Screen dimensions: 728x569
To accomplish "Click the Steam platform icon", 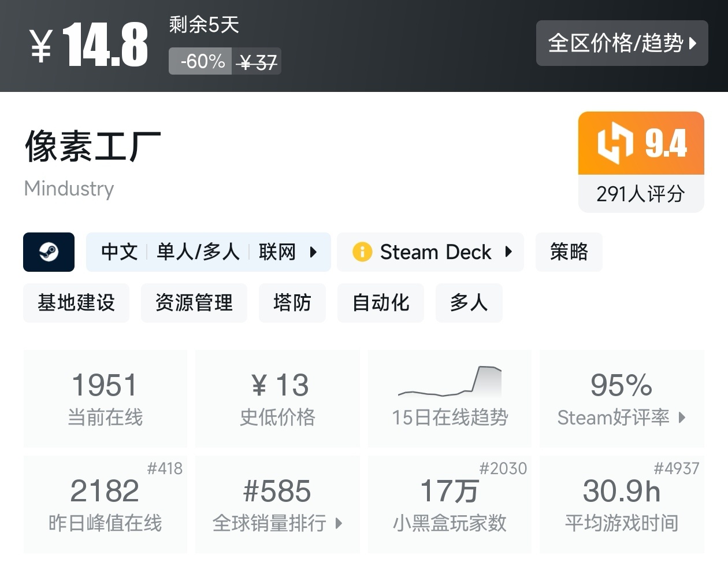I will [49, 252].
